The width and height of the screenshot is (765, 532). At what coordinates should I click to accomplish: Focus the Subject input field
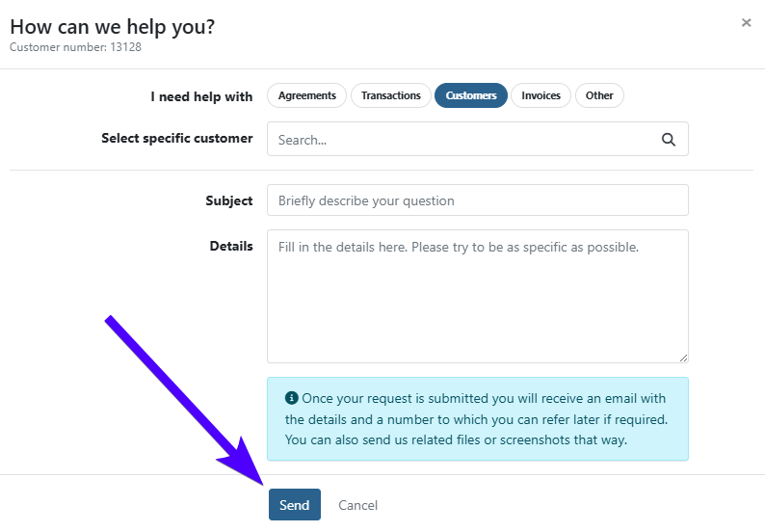[477, 200]
